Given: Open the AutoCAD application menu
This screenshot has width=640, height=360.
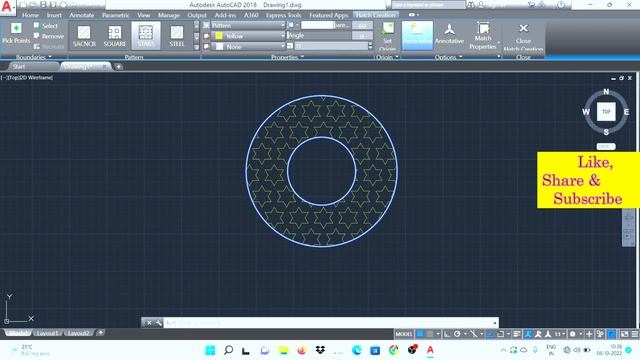Looking at the screenshot, I should (x=7, y=7).
